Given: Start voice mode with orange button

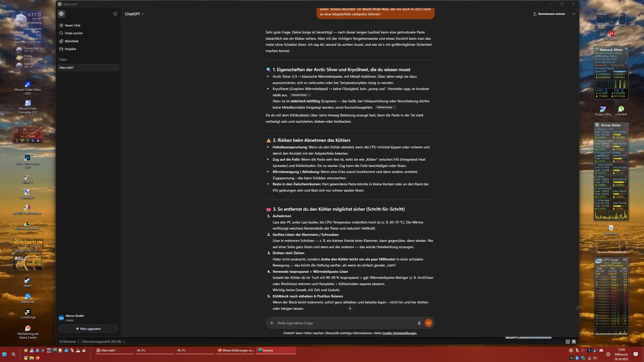Looking at the screenshot, I should pos(428,323).
